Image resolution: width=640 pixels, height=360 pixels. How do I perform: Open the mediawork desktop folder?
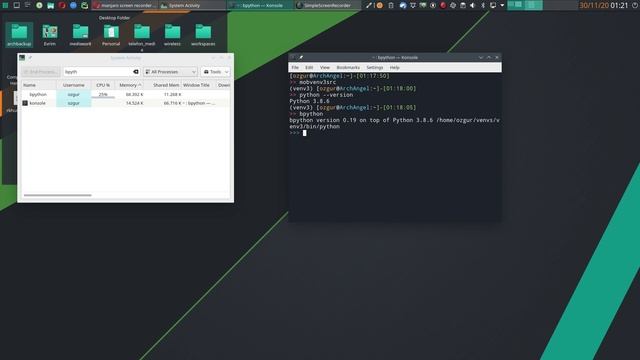(80, 35)
